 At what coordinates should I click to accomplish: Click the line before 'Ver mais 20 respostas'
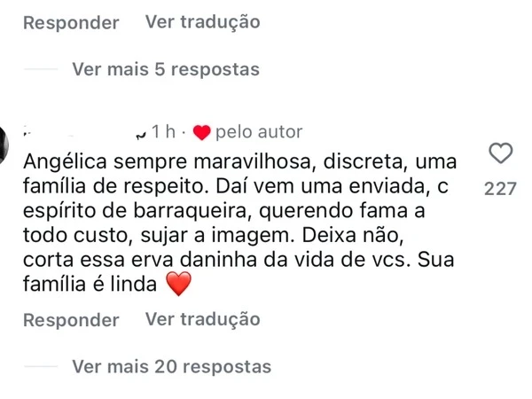click(x=40, y=365)
